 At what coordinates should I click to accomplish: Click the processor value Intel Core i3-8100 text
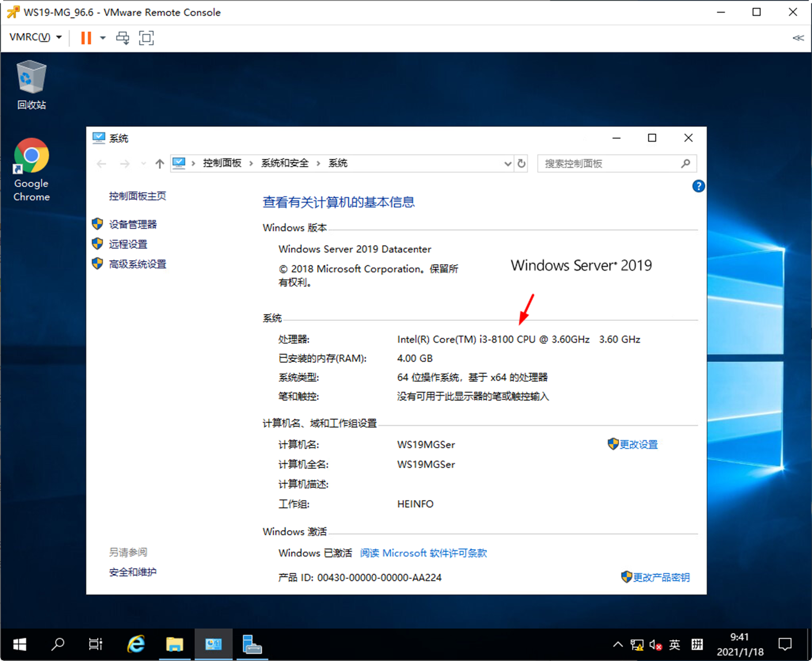(x=519, y=339)
